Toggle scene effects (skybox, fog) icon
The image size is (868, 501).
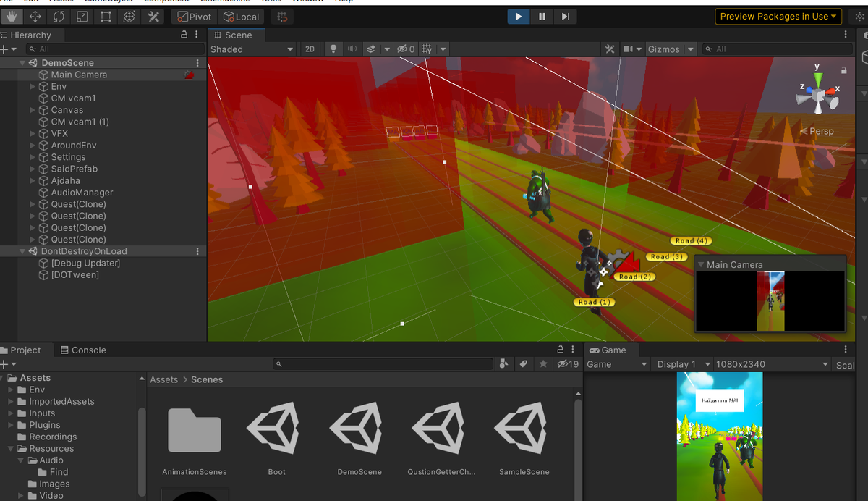click(x=370, y=49)
